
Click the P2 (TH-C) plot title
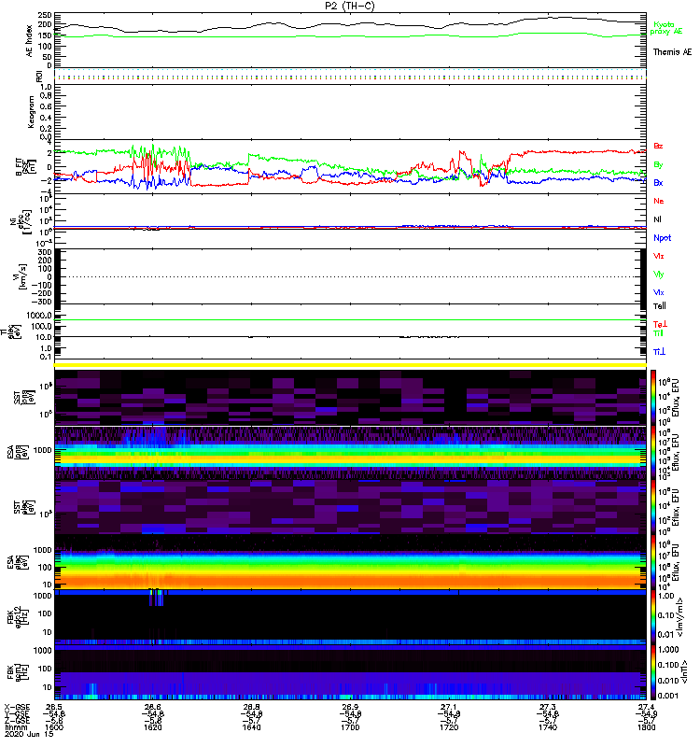349,6
